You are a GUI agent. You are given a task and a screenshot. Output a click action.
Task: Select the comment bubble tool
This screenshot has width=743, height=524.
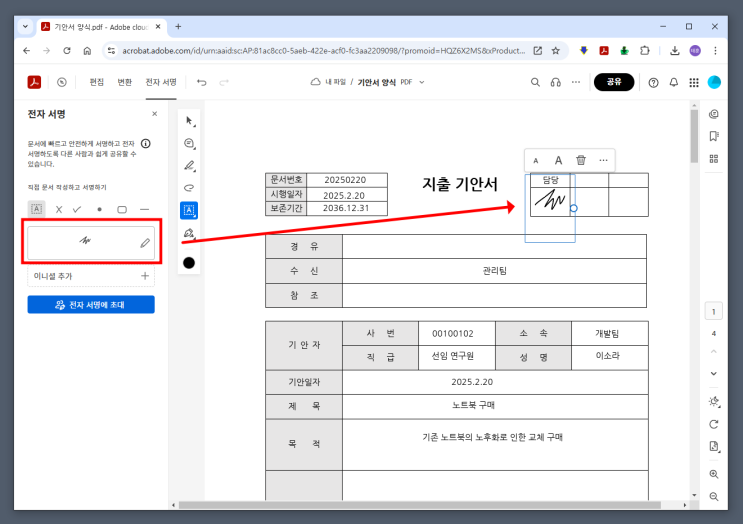[x=189, y=143]
